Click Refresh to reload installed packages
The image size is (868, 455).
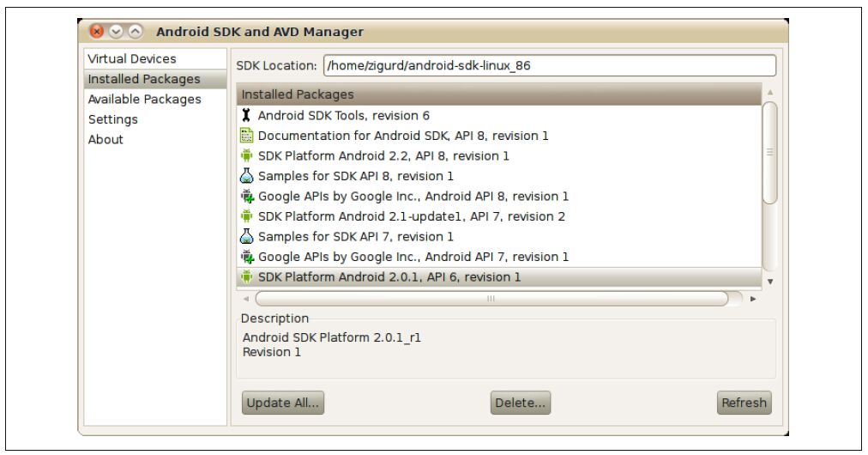744,403
